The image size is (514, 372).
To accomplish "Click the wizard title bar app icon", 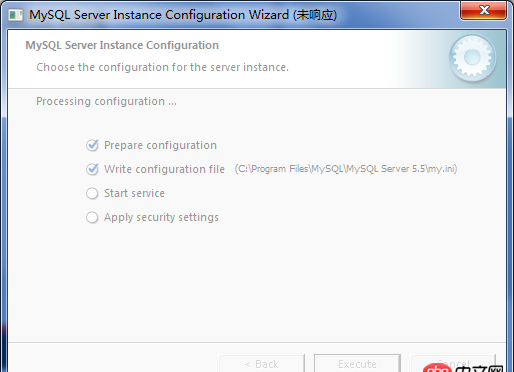I will [15, 15].
